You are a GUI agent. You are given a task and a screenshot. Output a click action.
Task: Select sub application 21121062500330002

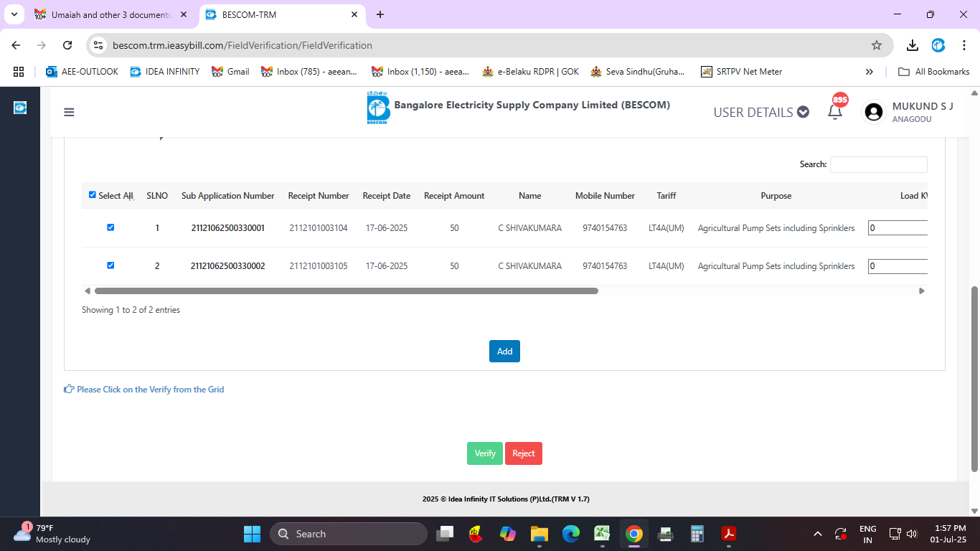pyautogui.click(x=227, y=266)
